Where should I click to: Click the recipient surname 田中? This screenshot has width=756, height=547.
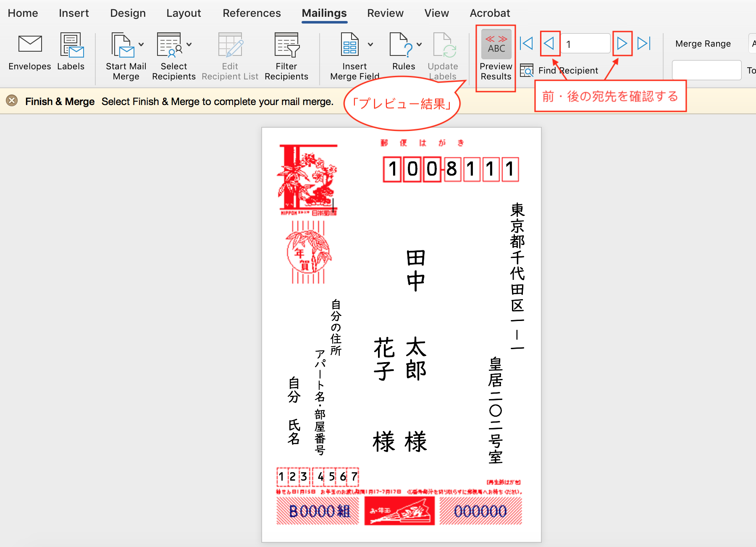(416, 270)
